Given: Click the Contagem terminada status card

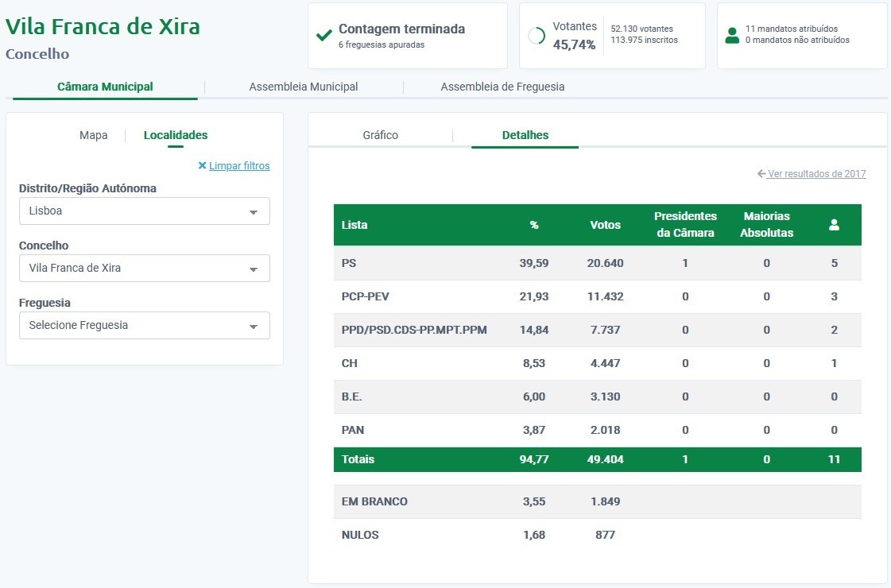Looking at the screenshot, I should click(x=408, y=36).
